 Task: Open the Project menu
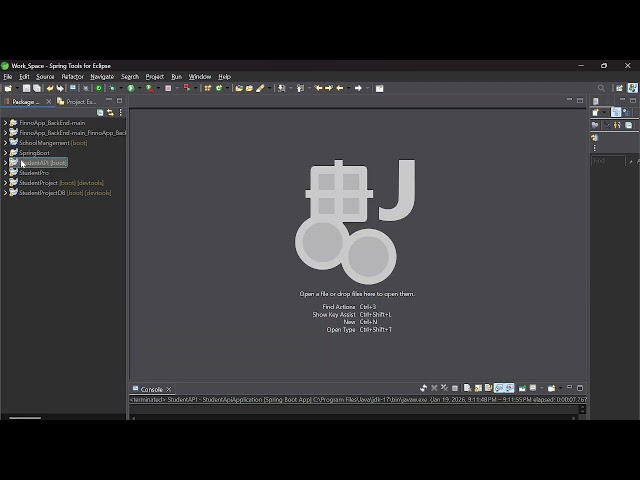(x=155, y=77)
